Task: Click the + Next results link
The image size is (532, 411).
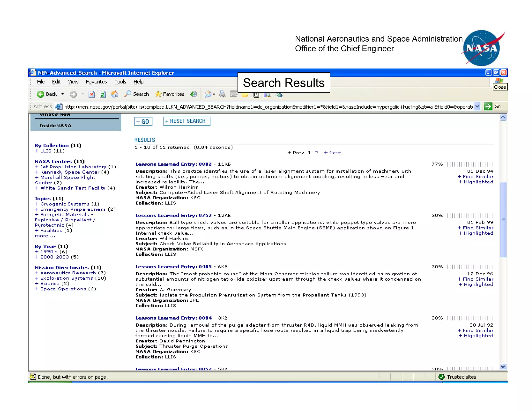Action: (x=332, y=153)
